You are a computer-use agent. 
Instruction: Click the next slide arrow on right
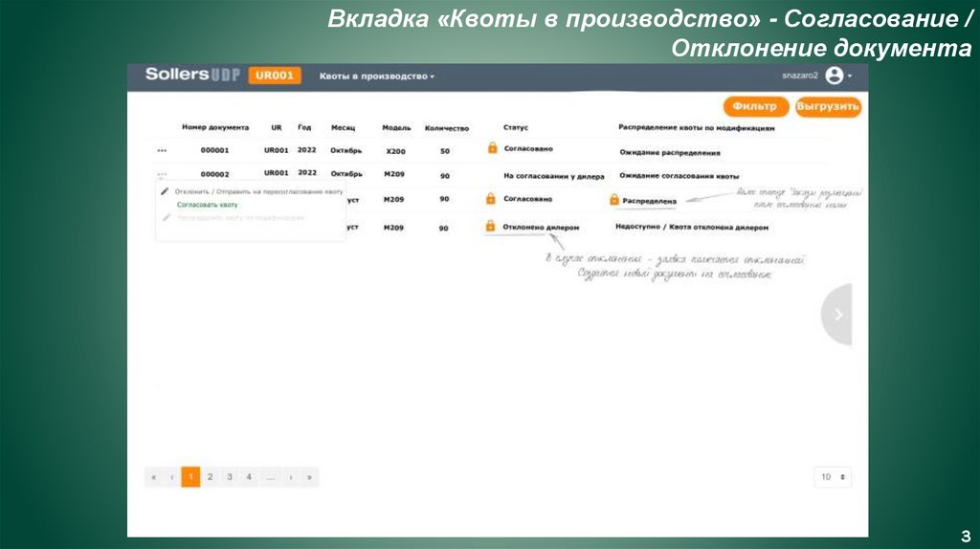click(837, 314)
